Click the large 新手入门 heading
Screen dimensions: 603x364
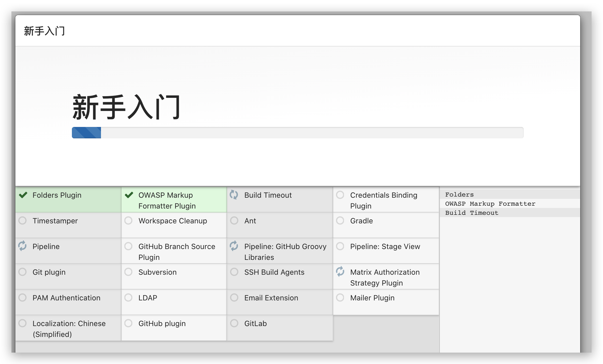(x=126, y=107)
